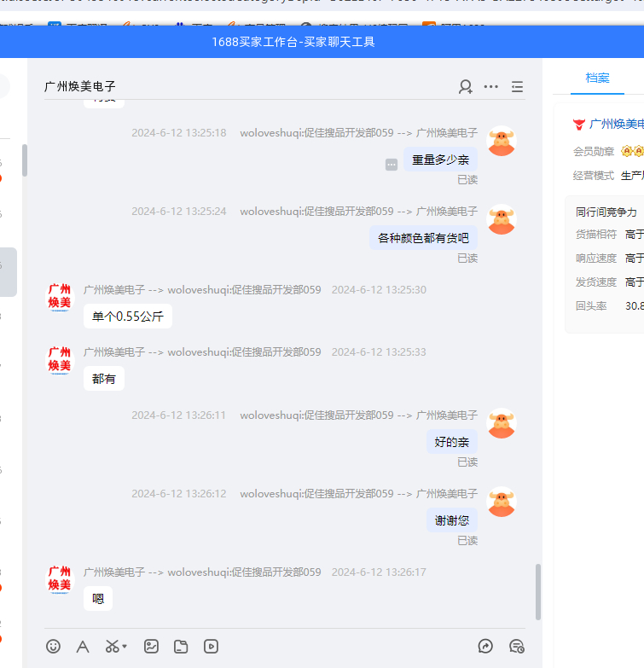The image size is (644, 668).
Task: Click the send file icon
Action: (181, 647)
